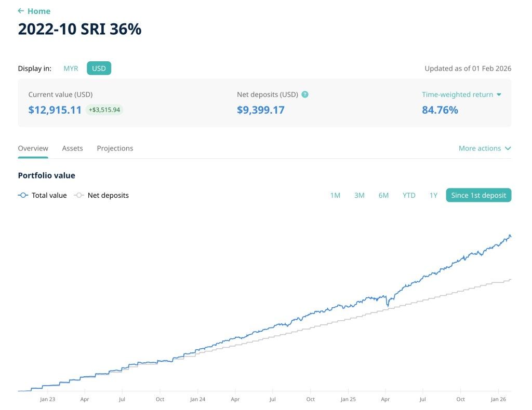Screen dimensions: 532x410
Task: Expand the More actions menu
Action: (x=485, y=148)
